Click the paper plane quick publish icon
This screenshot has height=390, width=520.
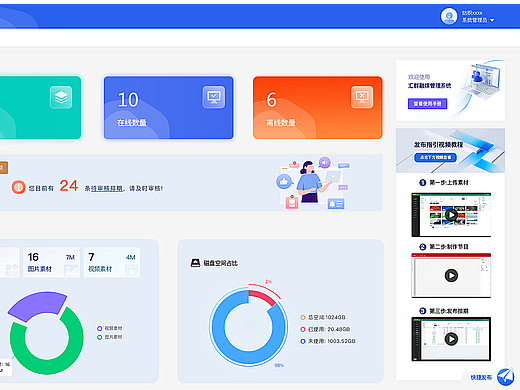[506, 377]
